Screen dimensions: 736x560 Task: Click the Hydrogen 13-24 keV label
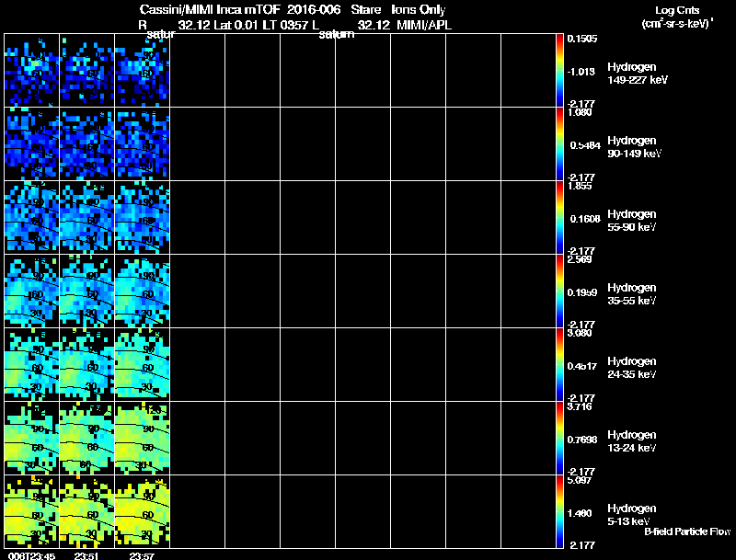[x=632, y=441]
